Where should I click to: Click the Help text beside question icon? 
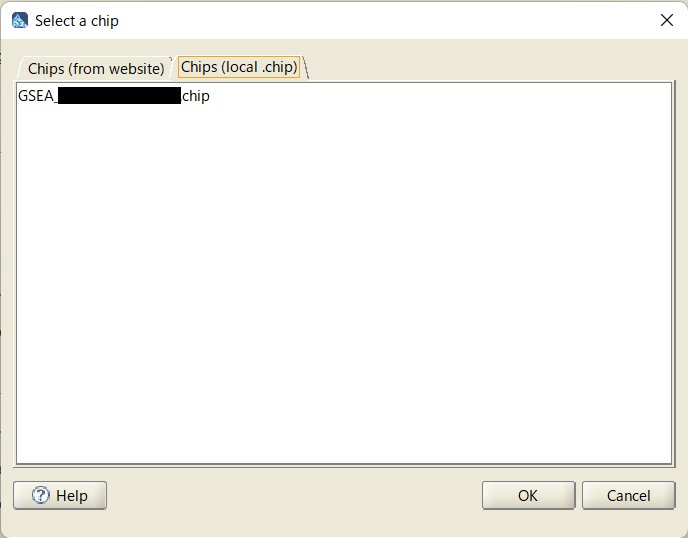coord(72,495)
